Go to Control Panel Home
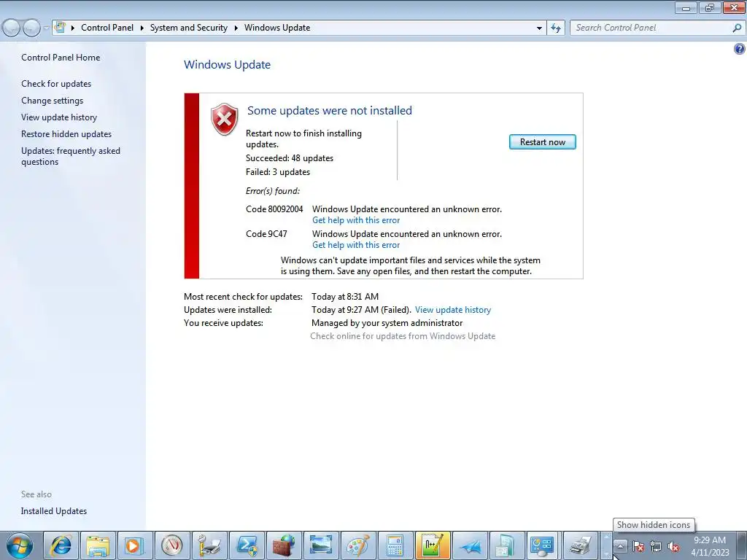747x560 pixels. (x=61, y=57)
